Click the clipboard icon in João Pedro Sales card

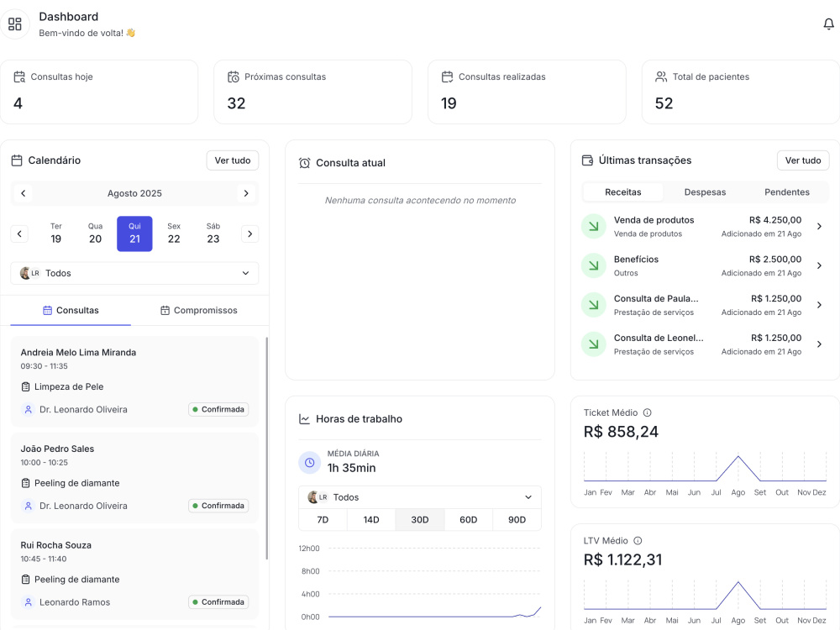tap(25, 483)
